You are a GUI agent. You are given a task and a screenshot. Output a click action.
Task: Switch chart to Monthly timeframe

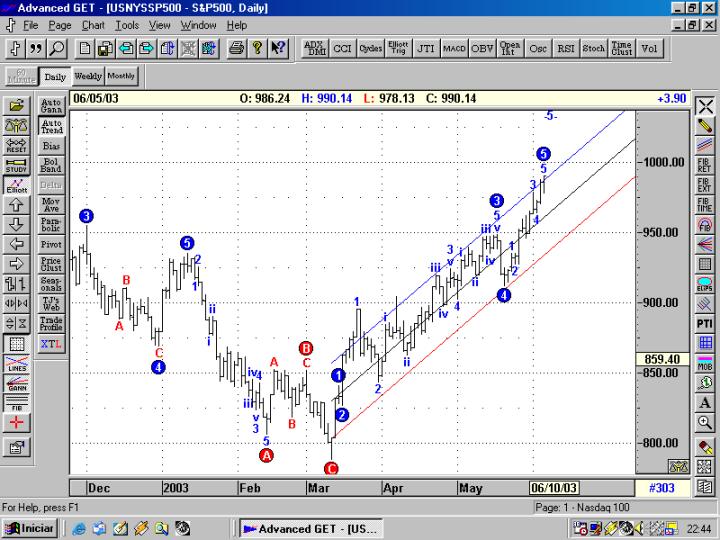pos(121,76)
